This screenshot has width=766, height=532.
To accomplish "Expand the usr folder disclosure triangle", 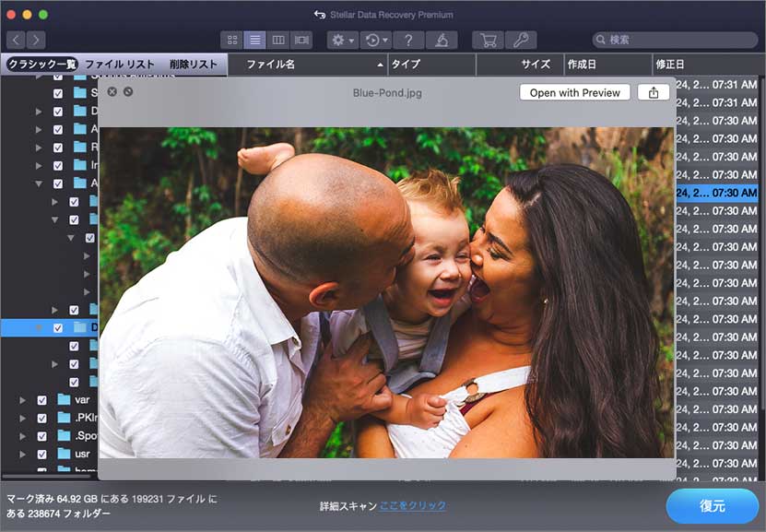I will tap(23, 454).
